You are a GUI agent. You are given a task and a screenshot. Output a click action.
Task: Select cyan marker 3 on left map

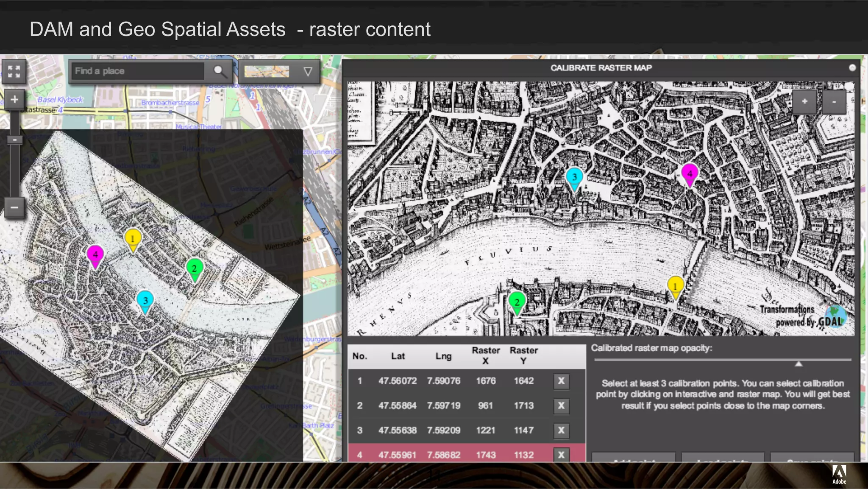(145, 302)
